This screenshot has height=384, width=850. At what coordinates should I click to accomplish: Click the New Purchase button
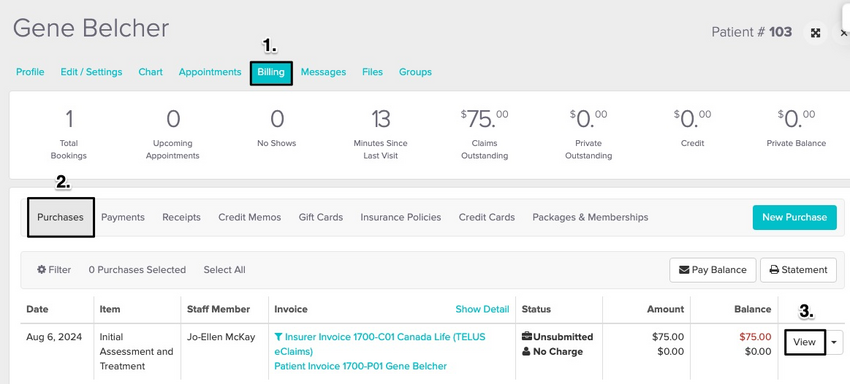coord(794,217)
